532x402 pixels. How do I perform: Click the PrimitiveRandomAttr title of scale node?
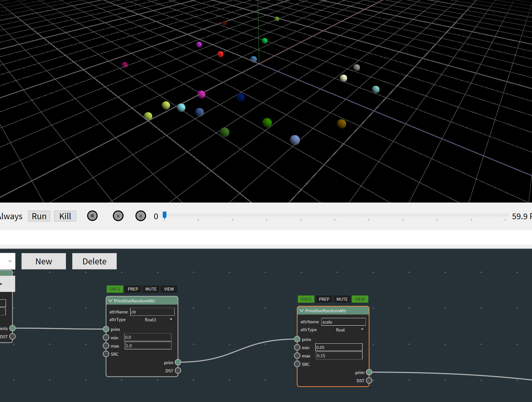(x=326, y=311)
